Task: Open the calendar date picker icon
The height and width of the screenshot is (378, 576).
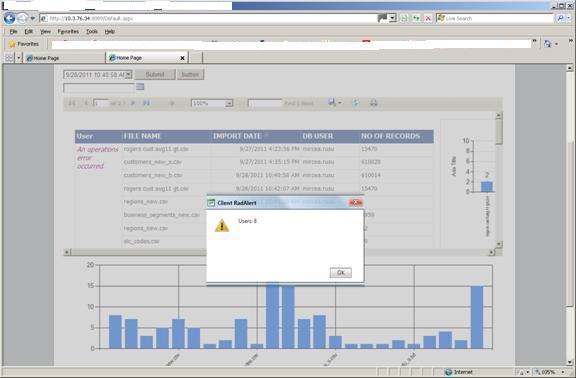Action: point(140,87)
